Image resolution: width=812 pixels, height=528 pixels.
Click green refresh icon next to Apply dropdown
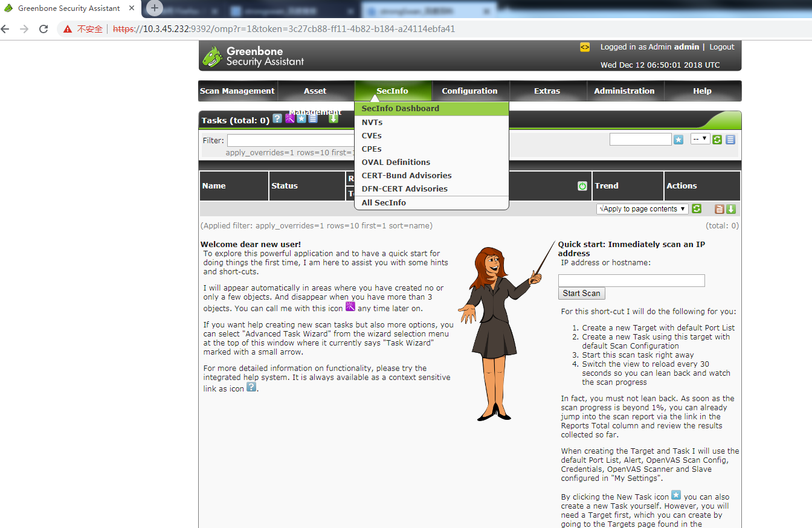(697, 208)
